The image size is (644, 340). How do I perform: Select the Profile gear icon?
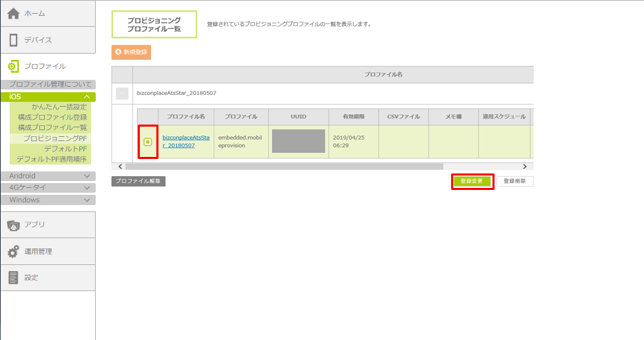click(x=13, y=66)
